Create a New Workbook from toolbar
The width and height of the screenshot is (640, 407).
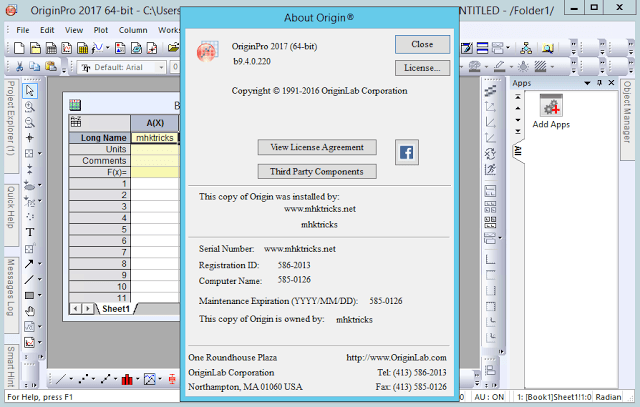(51, 48)
